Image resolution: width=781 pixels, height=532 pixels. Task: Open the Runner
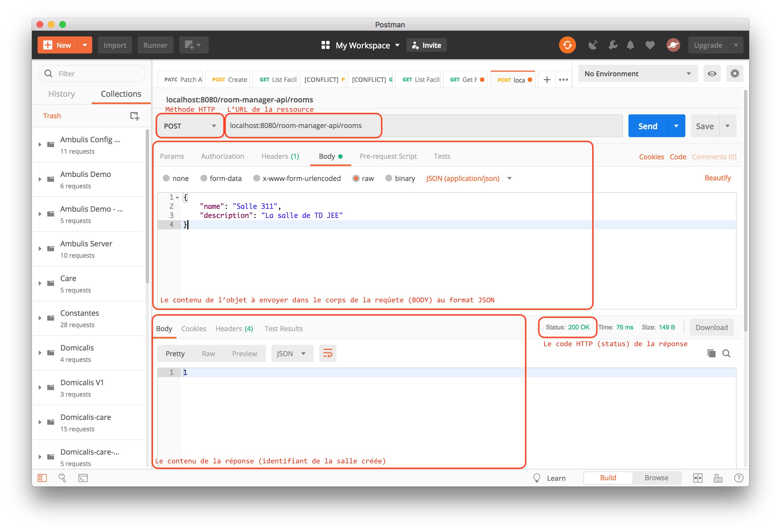pos(155,45)
